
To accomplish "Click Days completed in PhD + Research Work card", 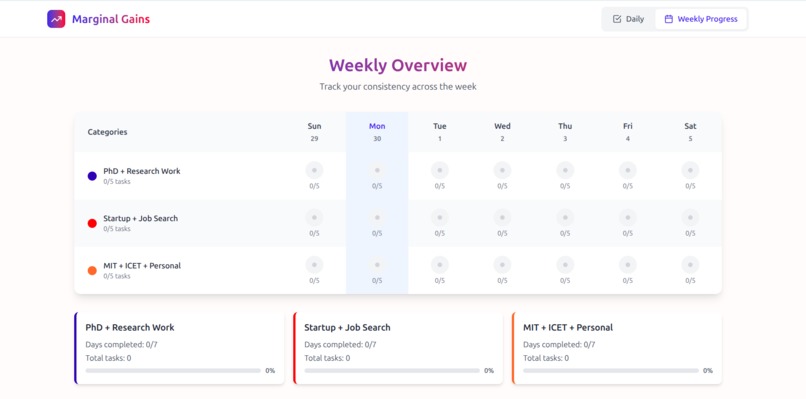I will click(x=121, y=344).
